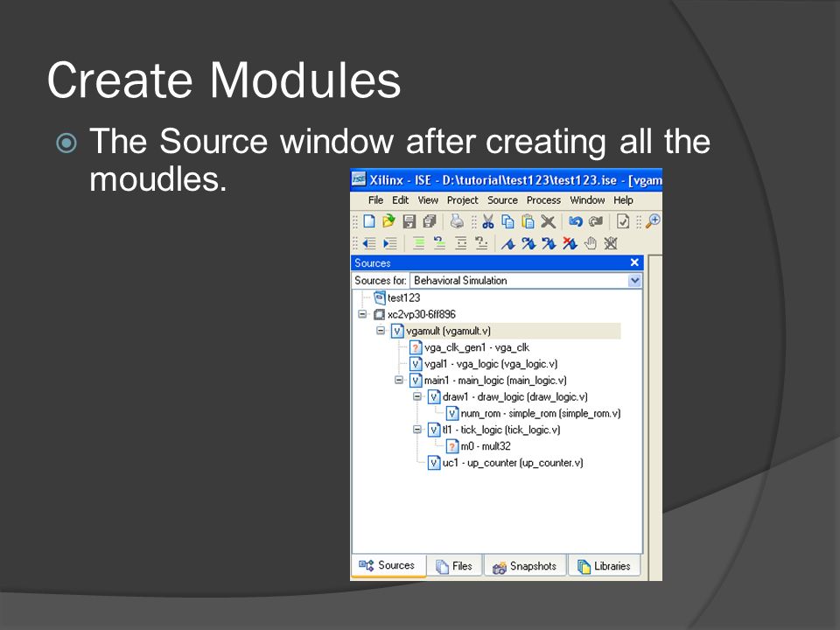
Task: Click the New file icon
Action: pos(369,221)
